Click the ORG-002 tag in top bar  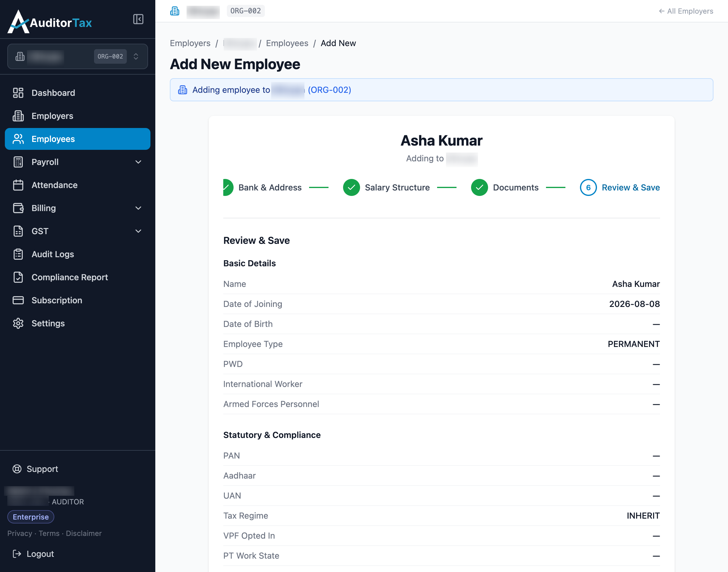pyautogui.click(x=245, y=11)
